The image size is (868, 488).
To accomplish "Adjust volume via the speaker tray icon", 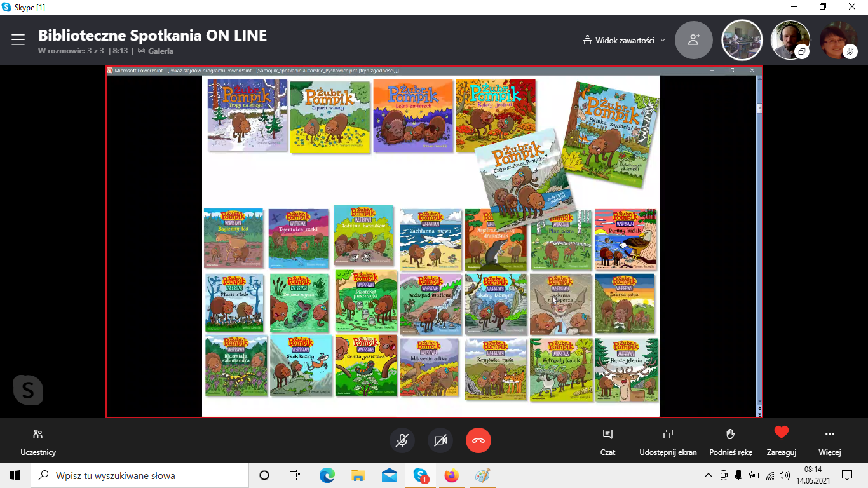I will tap(785, 475).
